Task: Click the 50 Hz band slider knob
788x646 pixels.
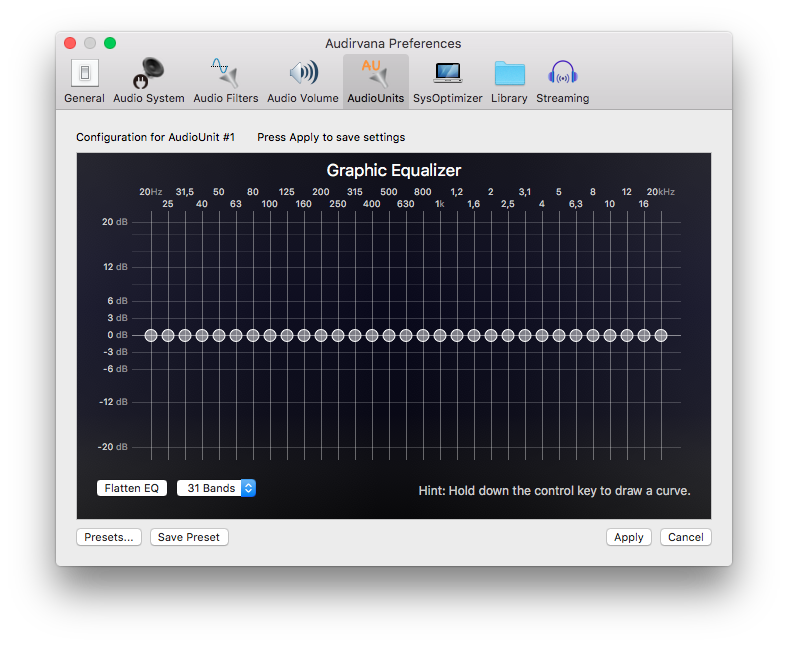Action: (219, 335)
